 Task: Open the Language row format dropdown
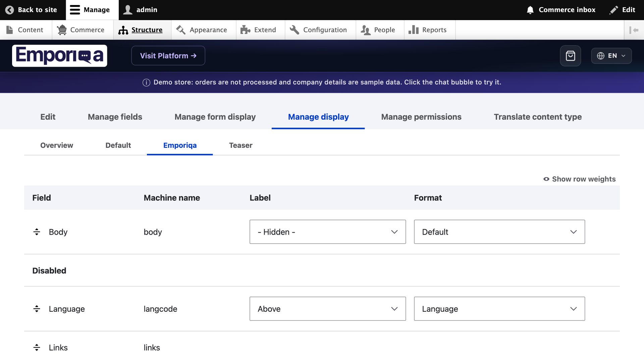(499, 309)
